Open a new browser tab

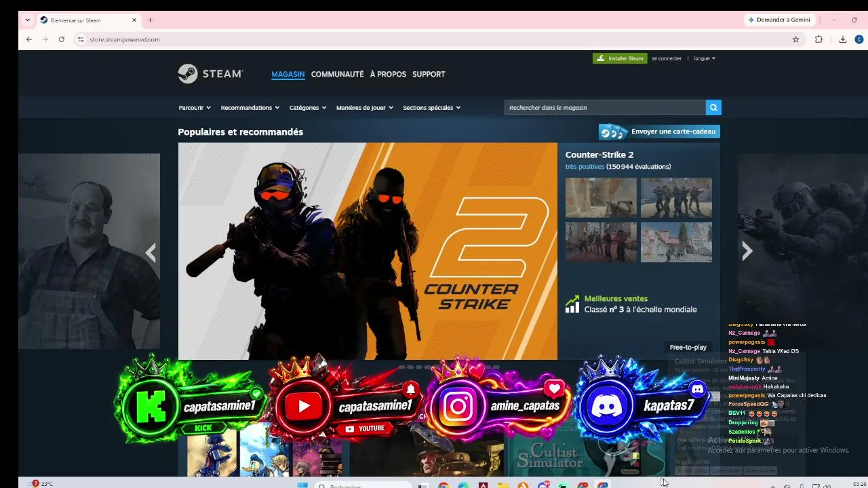point(151,20)
